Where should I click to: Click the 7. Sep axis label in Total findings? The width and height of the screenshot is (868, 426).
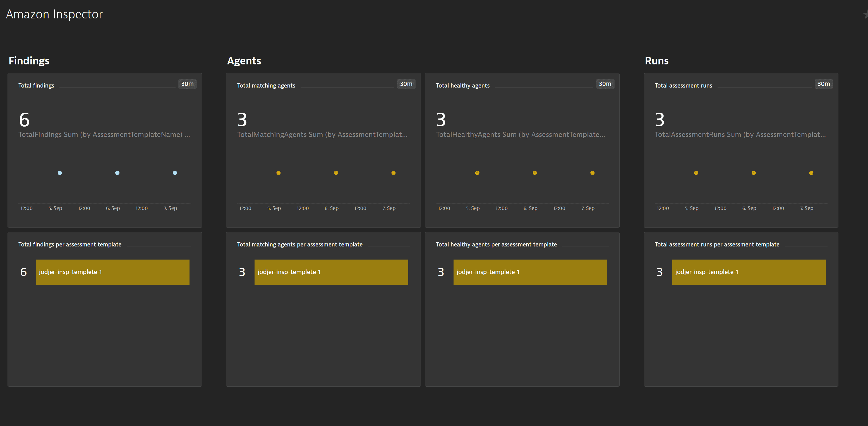[170, 208]
